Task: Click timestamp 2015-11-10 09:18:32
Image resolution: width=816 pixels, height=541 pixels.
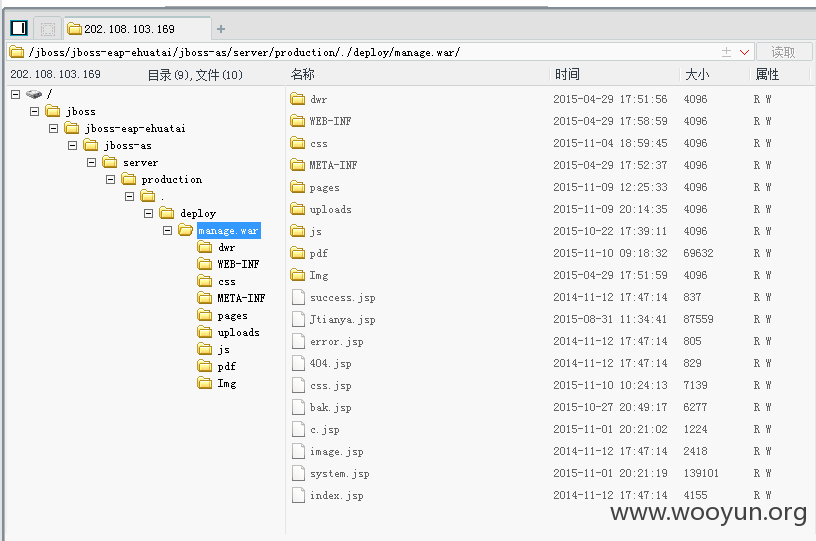Action: click(610, 253)
